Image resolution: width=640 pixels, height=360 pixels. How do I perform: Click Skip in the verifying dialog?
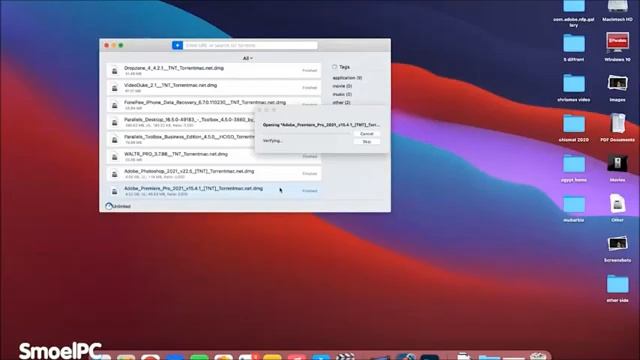[367, 142]
